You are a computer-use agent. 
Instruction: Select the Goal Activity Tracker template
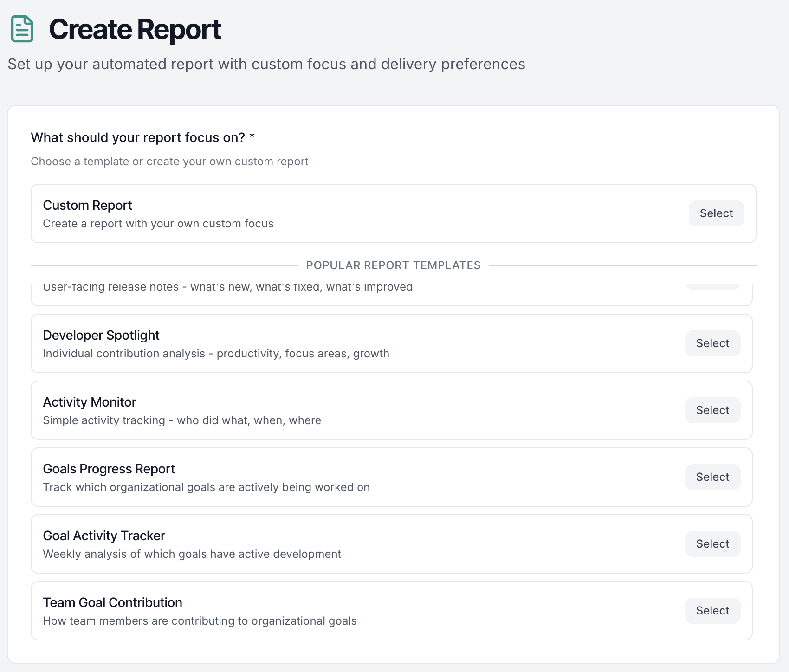(712, 543)
